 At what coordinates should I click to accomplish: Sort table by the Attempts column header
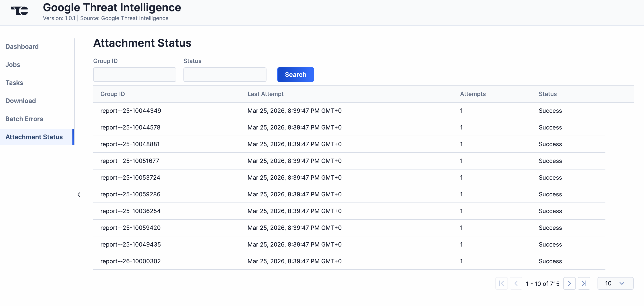tap(473, 94)
